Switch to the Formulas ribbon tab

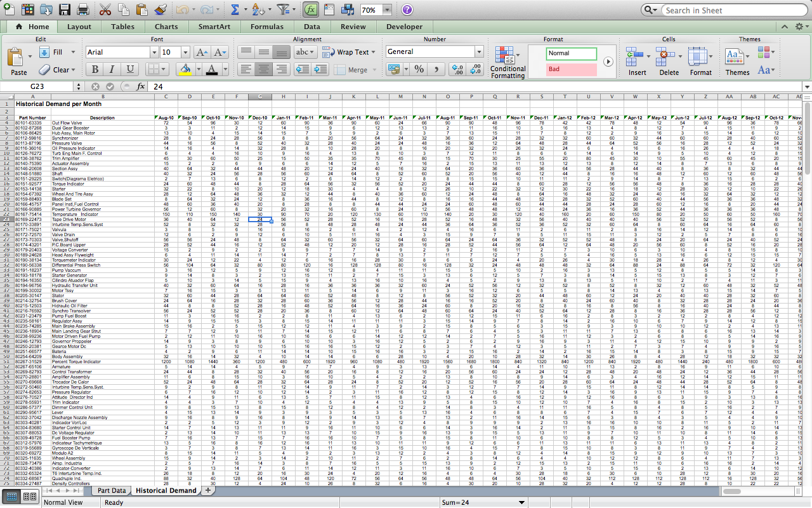point(266,27)
